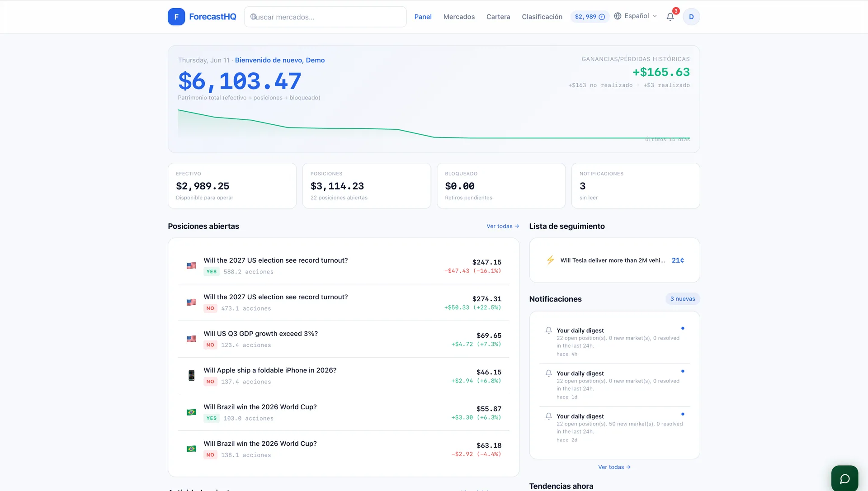Click the YES badge with 103.0 acciones
Screen dimensions: 868x491
(212, 418)
